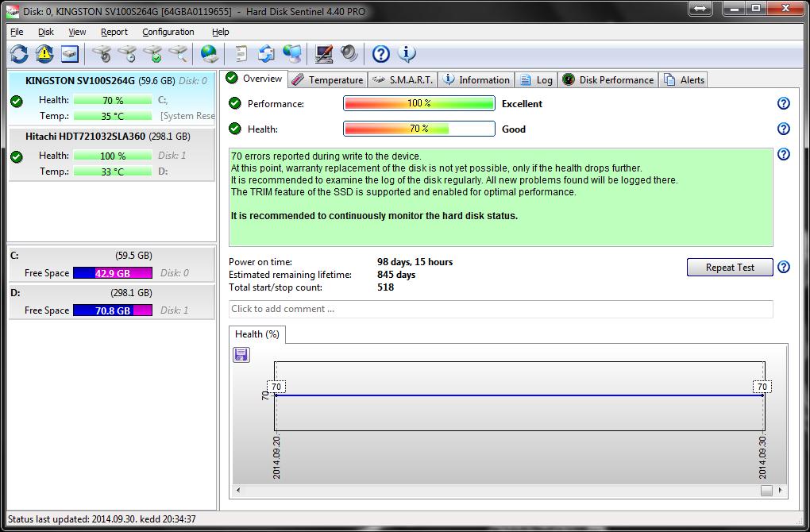Open the Log tab
Image resolution: width=810 pixels, height=532 pixels.
coord(536,80)
